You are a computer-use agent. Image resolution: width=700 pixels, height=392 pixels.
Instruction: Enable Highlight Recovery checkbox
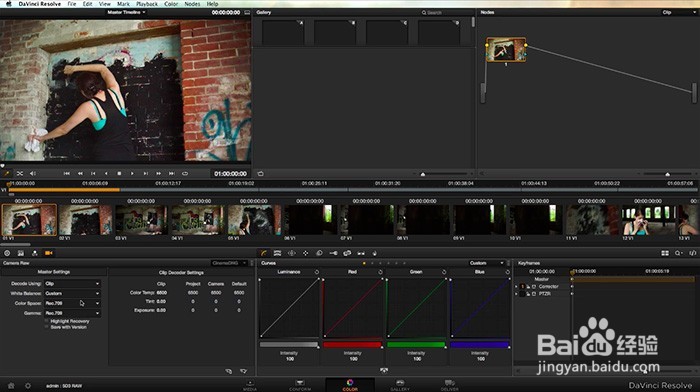tap(46, 321)
